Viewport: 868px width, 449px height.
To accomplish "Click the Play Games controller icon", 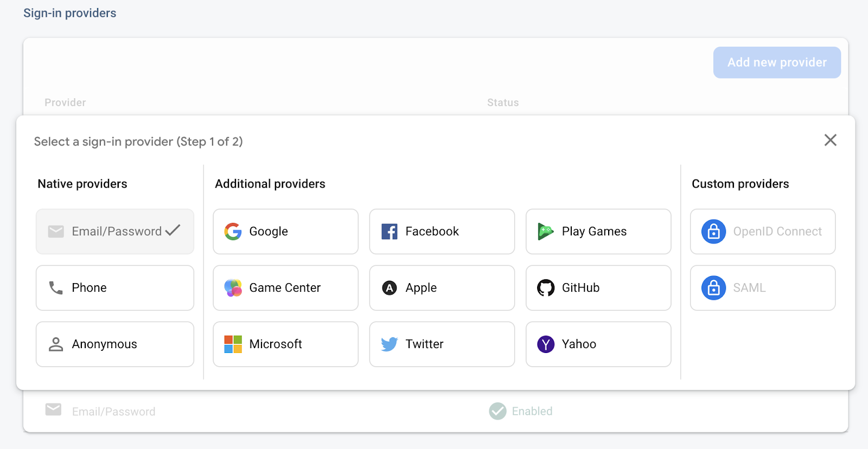I will point(545,232).
